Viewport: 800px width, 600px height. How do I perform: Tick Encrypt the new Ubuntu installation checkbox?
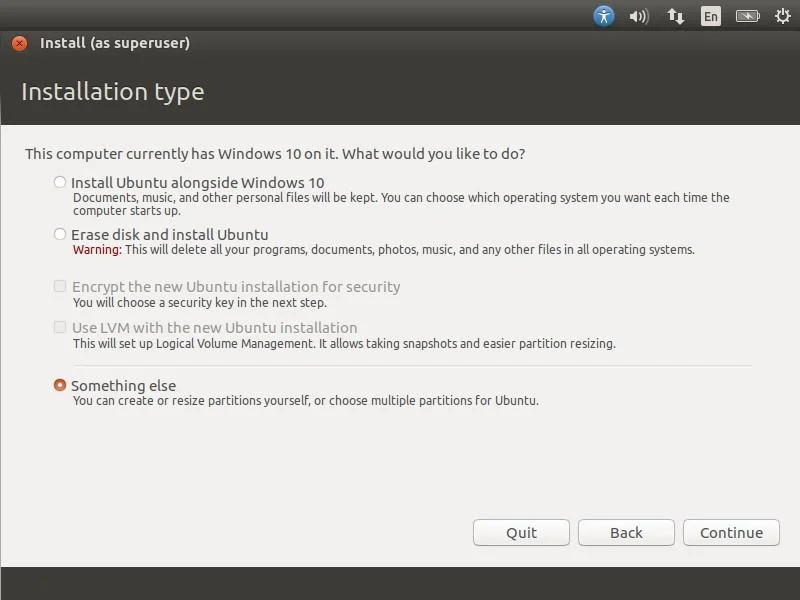[x=60, y=286]
